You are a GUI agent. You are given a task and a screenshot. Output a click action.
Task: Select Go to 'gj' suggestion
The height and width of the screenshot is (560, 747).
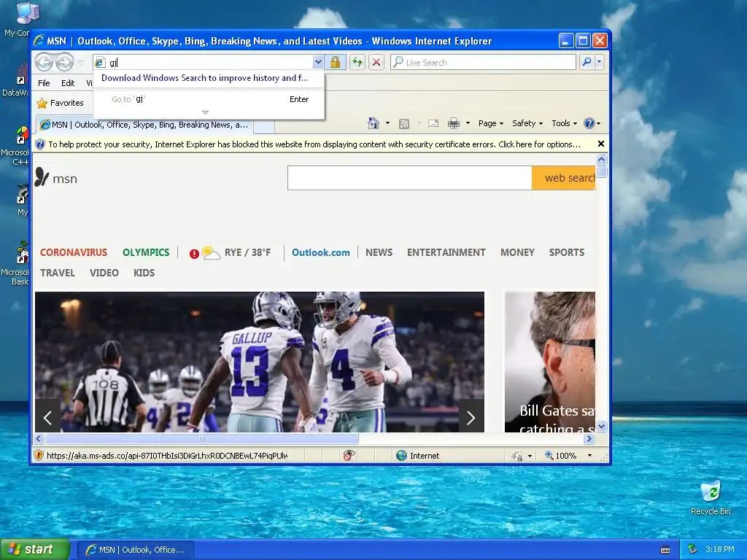point(209,99)
